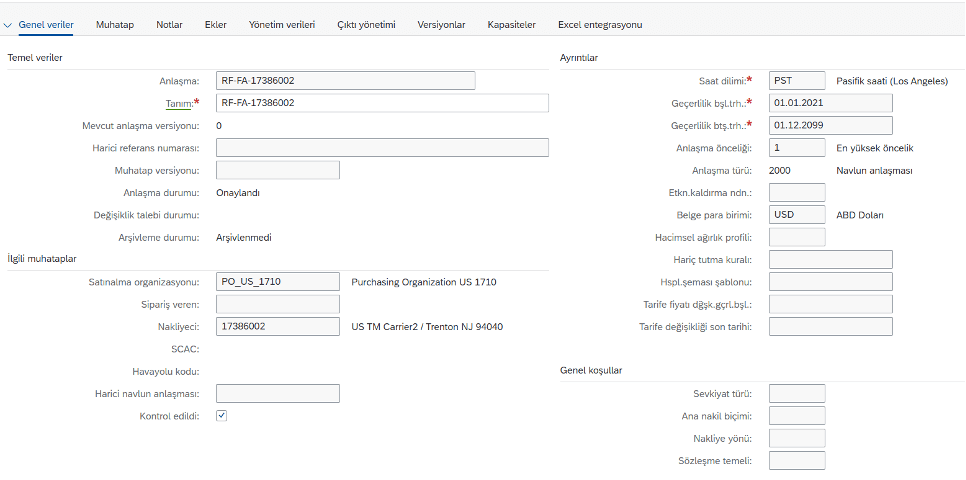Toggle the Kontrol edildi checkbox
This screenshot has width=966, height=480.
point(222,415)
